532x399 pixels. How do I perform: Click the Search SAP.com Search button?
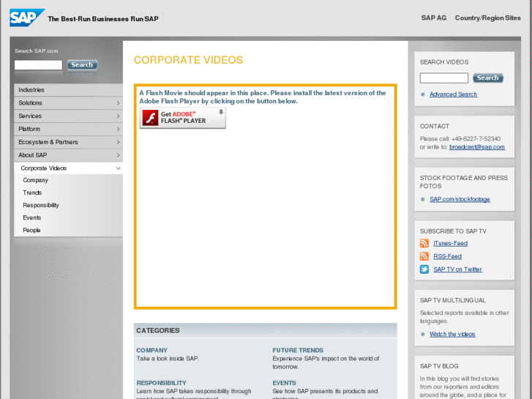click(82, 65)
